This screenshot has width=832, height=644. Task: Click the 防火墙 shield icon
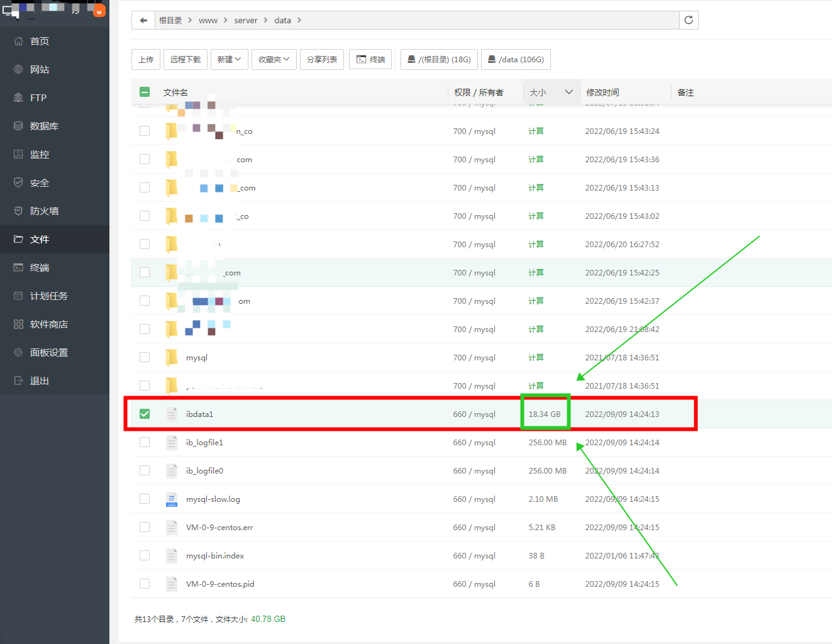tap(18, 211)
